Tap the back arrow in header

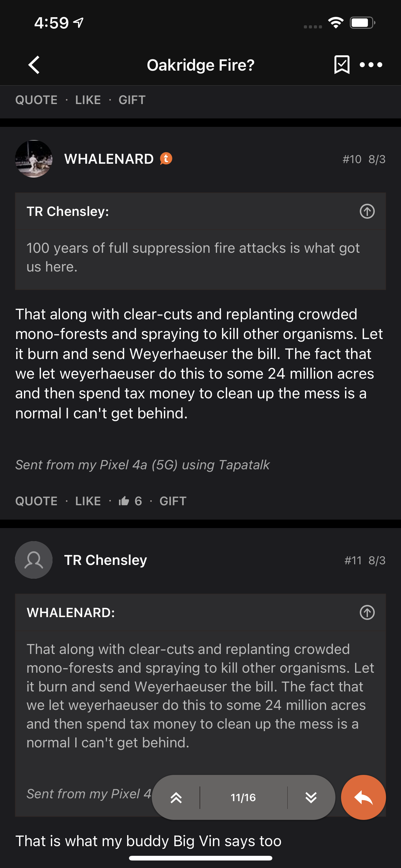pyautogui.click(x=34, y=65)
